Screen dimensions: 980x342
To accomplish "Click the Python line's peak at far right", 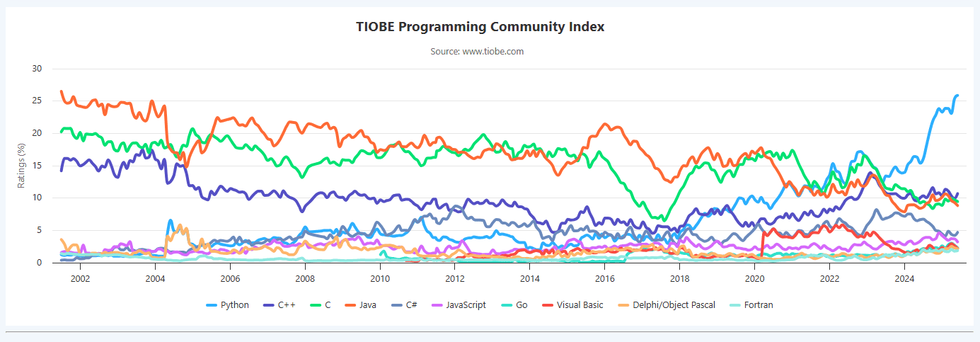I will click(x=957, y=95).
